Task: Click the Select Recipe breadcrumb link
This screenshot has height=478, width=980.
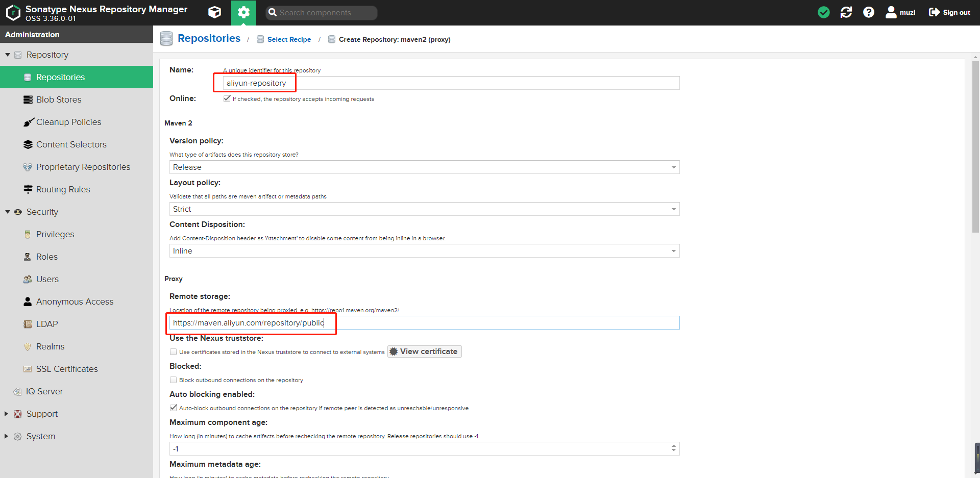Action: pos(289,39)
